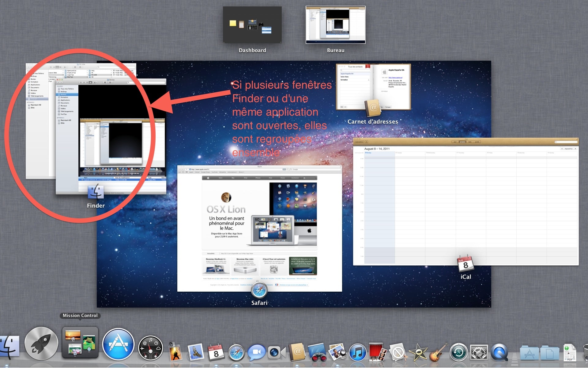Click the "Carnet d'adresses" window label
The height and width of the screenshot is (368, 588).
pos(373,122)
